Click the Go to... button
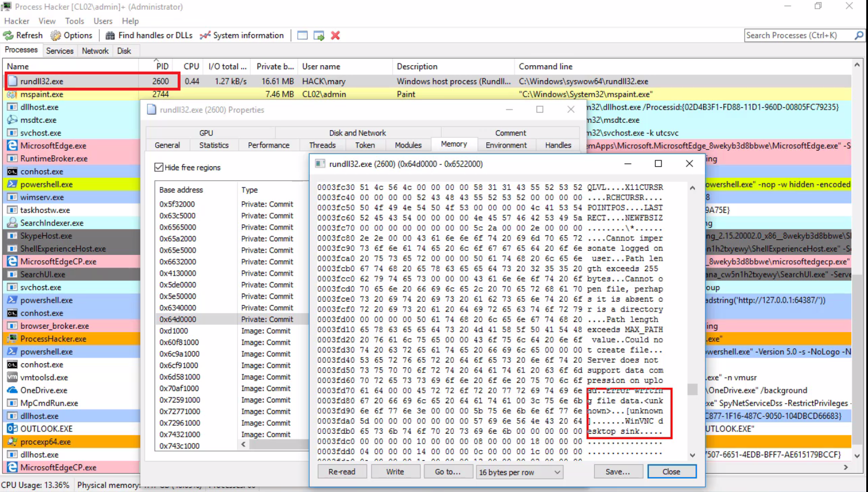868x492 pixels. pyautogui.click(x=448, y=472)
